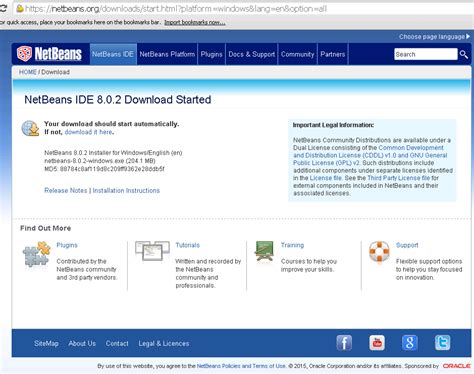The width and height of the screenshot is (474, 374).
Task: Click the 'NetBeans IDE 8.0.2 Download Started' heading
Action: (118, 99)
